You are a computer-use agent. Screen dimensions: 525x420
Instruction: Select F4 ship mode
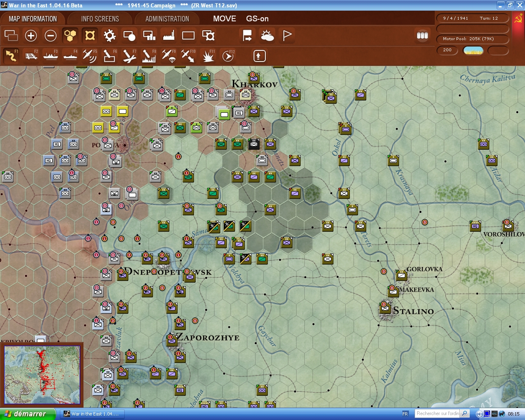(70, 55)
